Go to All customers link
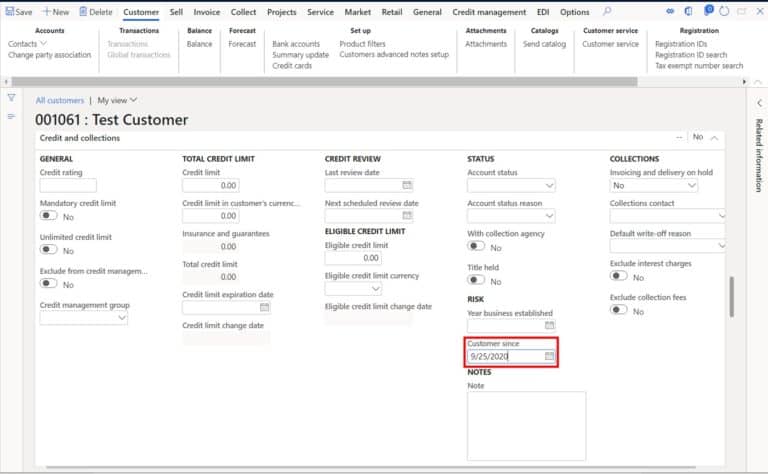 60,100
